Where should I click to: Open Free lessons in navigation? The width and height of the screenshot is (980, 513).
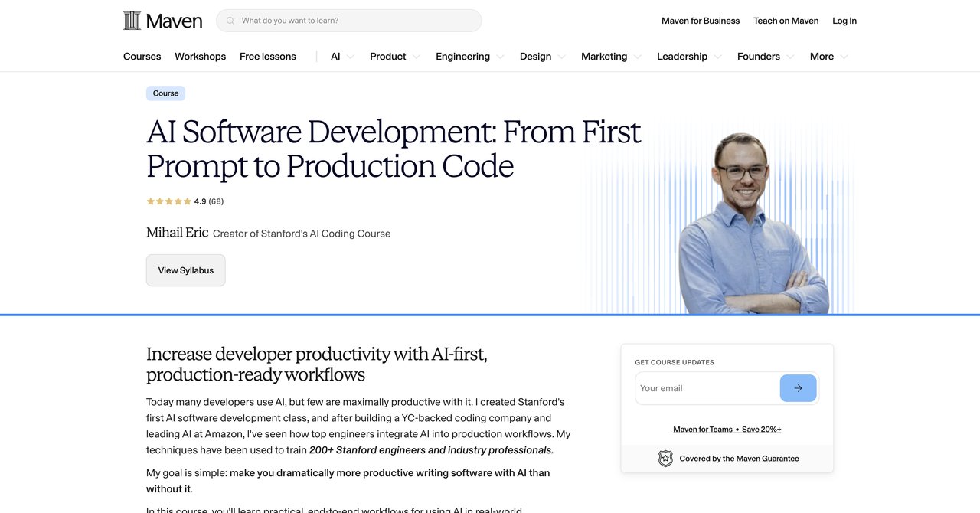(x=268, y=57)
